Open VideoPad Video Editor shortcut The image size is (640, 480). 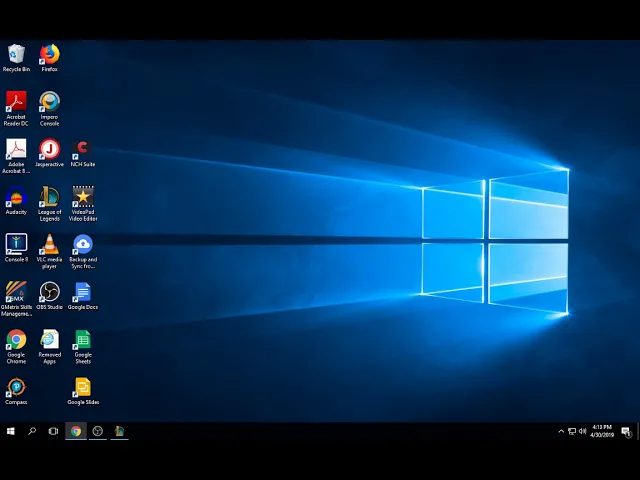coord(83,204)
